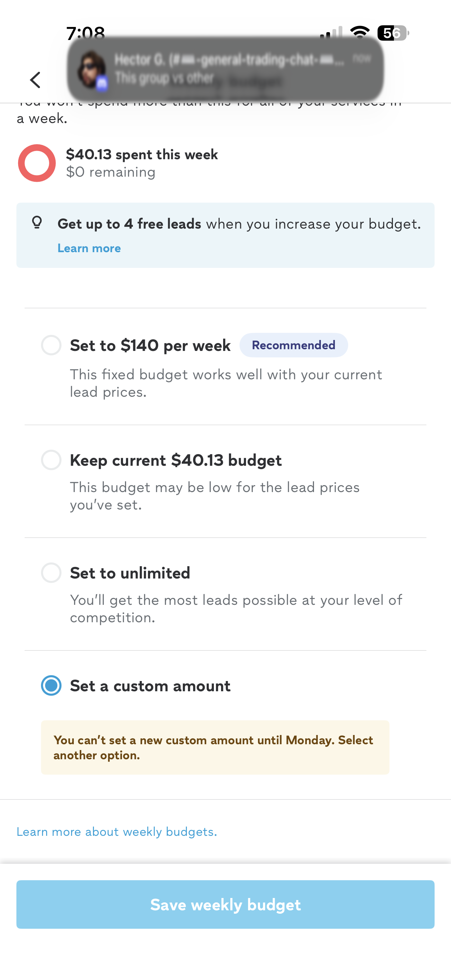Image resolution: width=451 pixels, height=980 pixels.
Task: Select the $140 per week radio button
Action: tap(51, 345)
